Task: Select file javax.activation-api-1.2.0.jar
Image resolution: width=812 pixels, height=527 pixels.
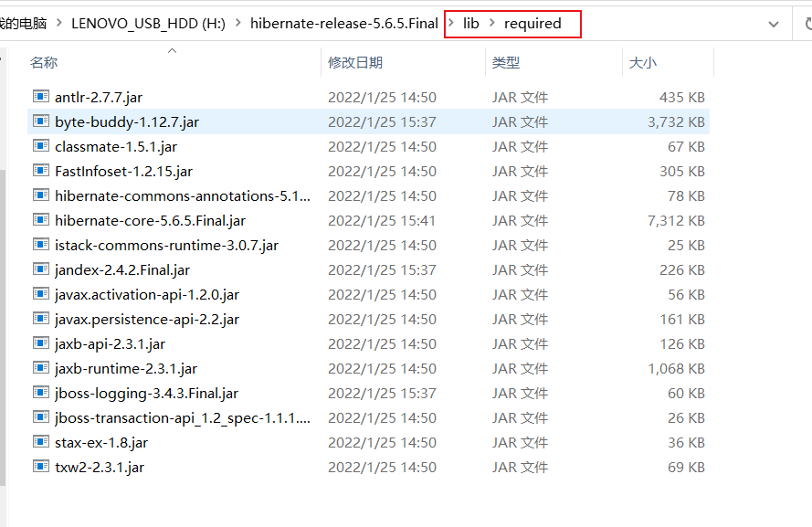Action: click(x=147, y=295)
